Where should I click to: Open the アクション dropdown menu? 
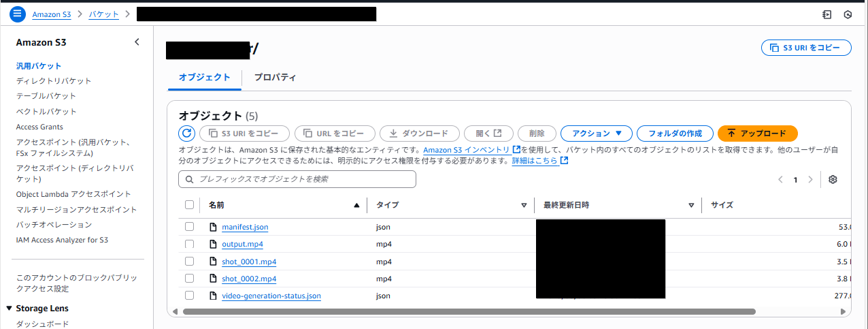[597, 134]
